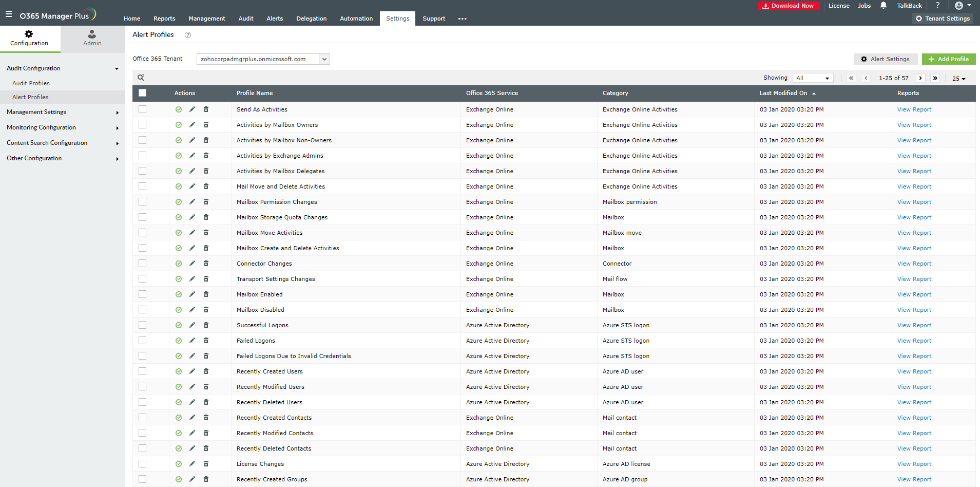The image size is (980, 487).
Task: Delete the Connector Changes profile
Action: [206, 264]
